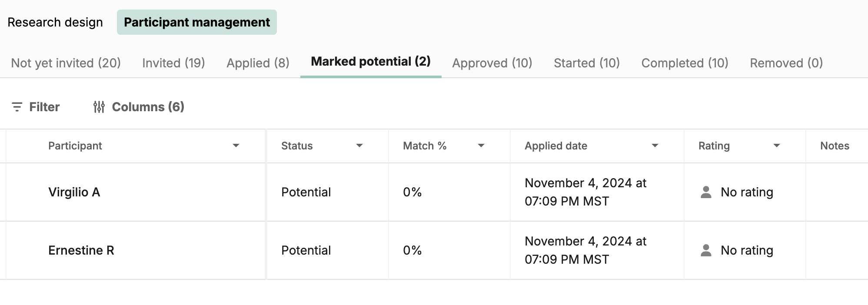This screenshot has width=868, height=305.
Task: Select the Participant management tab
Action: (197, 22)
